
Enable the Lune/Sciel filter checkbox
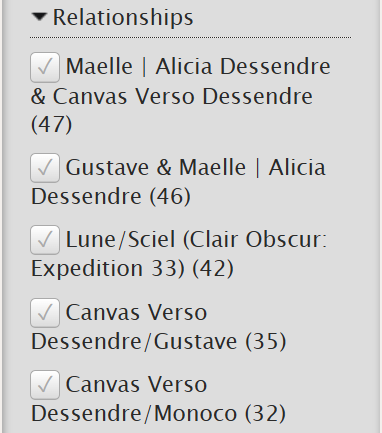click(45, 240)
